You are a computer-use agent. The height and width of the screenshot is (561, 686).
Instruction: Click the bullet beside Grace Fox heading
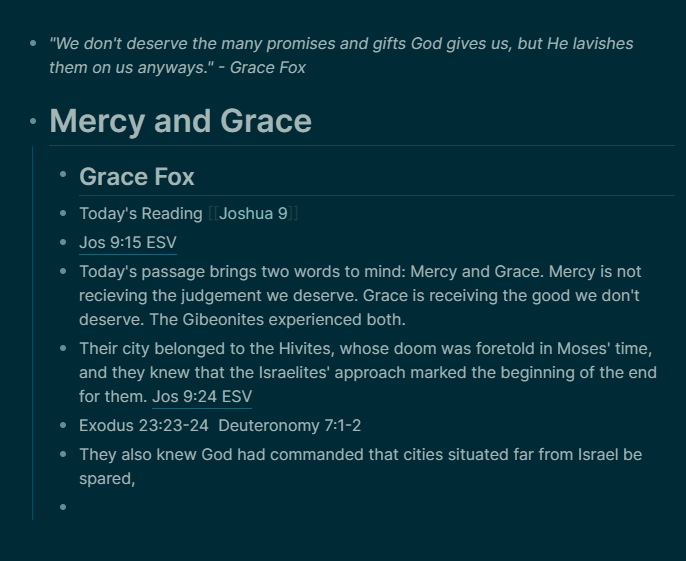click(63, 174)
